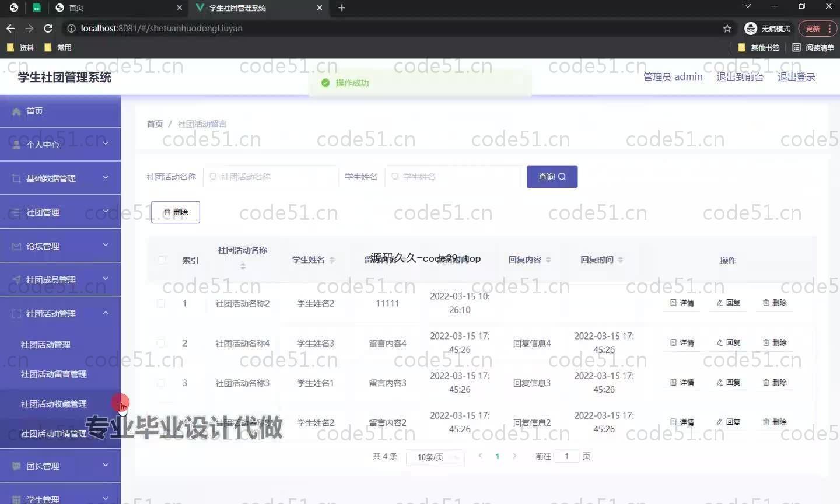Viewport: 840px width, 504px height.
Task: Open 详情 for 留言内容3 row
Action: [682, 382]
